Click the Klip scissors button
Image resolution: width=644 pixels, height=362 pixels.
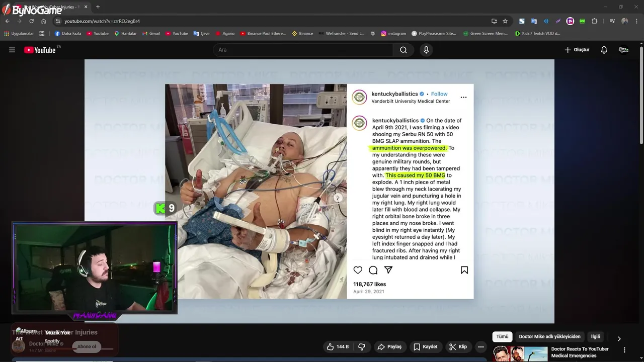tap(458, 347)
